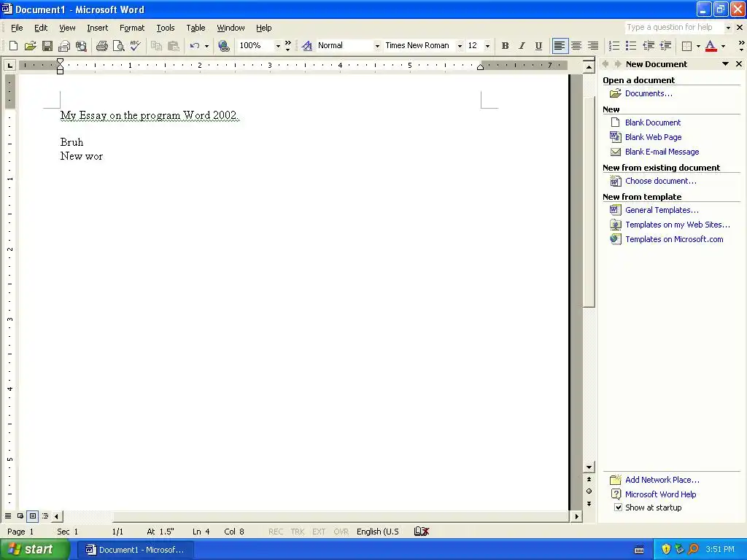This screenshot has width=747, height=560.
Task: Switch to Print Layout View button
Action: click(x=32, y=516)
